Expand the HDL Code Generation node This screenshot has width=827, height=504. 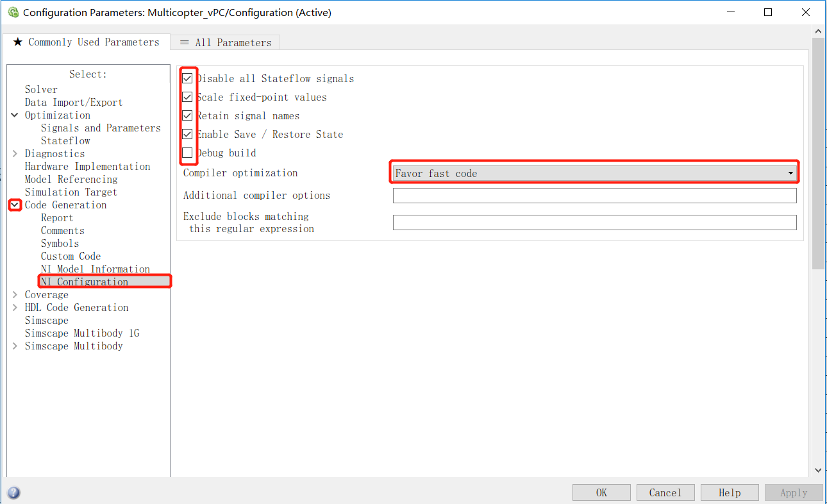[15, 308]
